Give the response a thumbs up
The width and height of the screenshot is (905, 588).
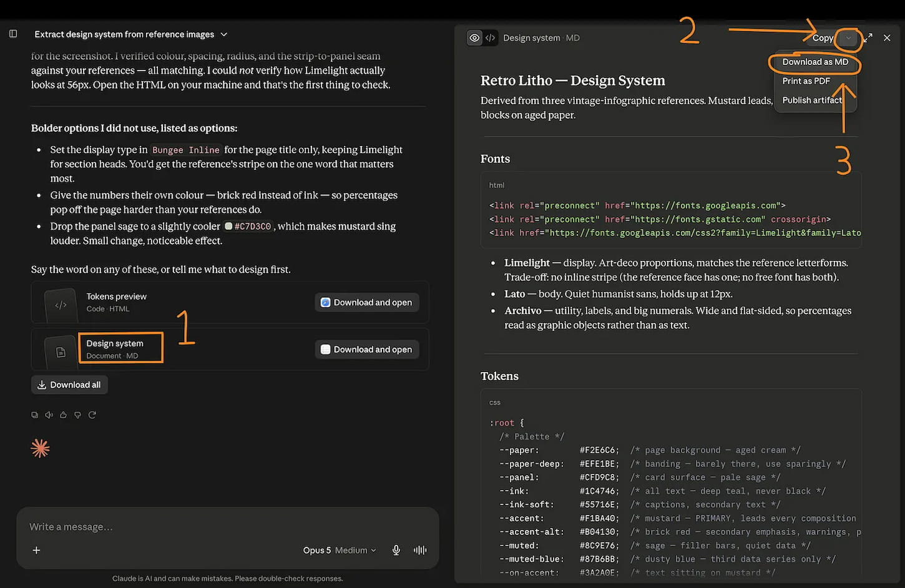coord(63,414)
